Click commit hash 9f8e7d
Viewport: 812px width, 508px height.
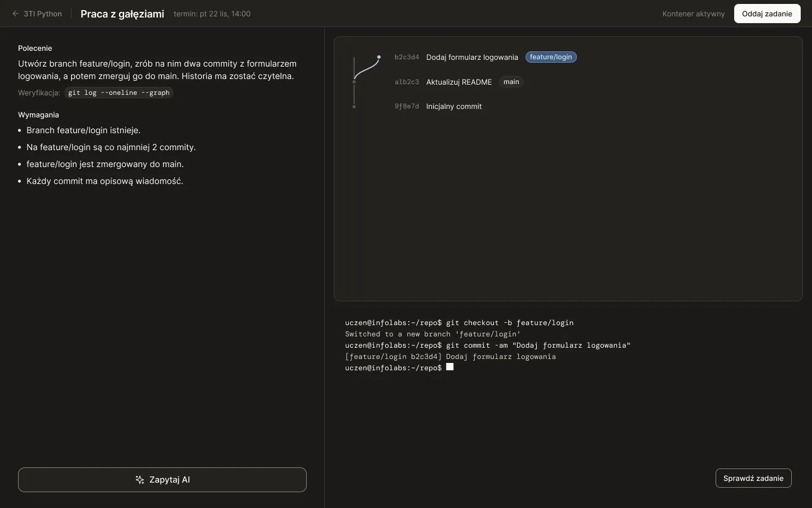(407, 106)
